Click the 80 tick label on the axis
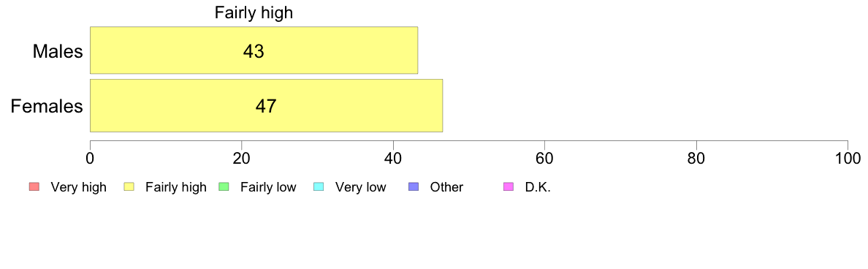This screenshot has height=269, width=868. 696,158
